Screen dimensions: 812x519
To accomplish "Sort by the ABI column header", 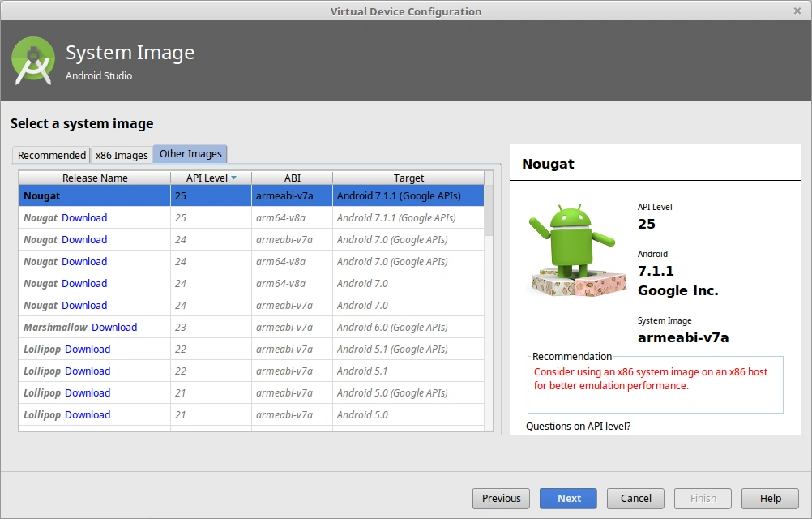I will 292,178.
